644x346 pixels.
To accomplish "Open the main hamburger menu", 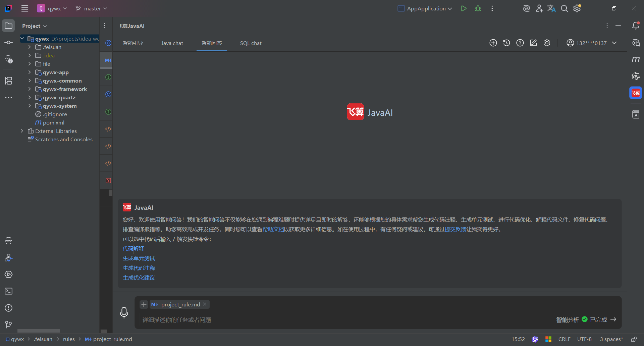I will 24,8.
